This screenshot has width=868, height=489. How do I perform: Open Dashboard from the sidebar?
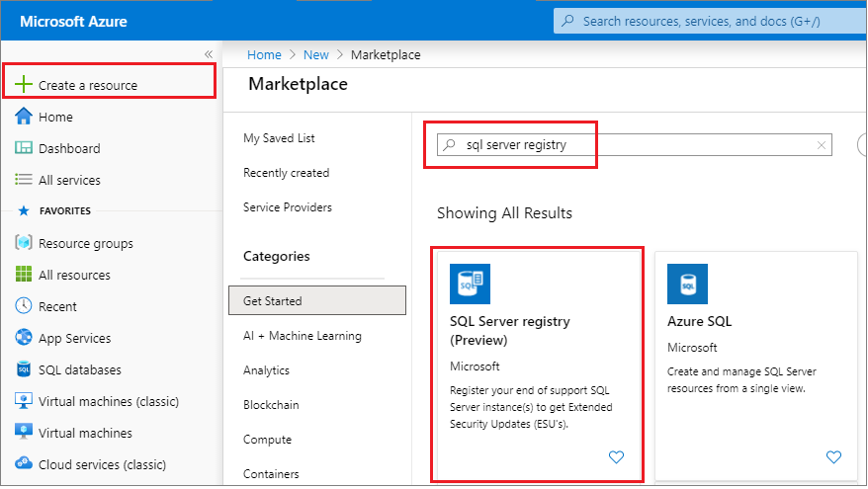click(69, 148)
